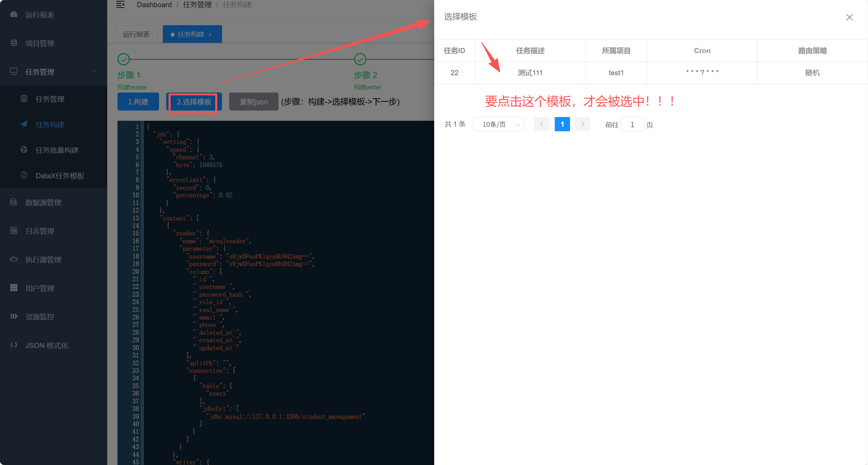Image resolution: width=868 pixels, height=465 pixels.
Task: Open the 10条/页 page size dropdown
Action: point(498,124)
